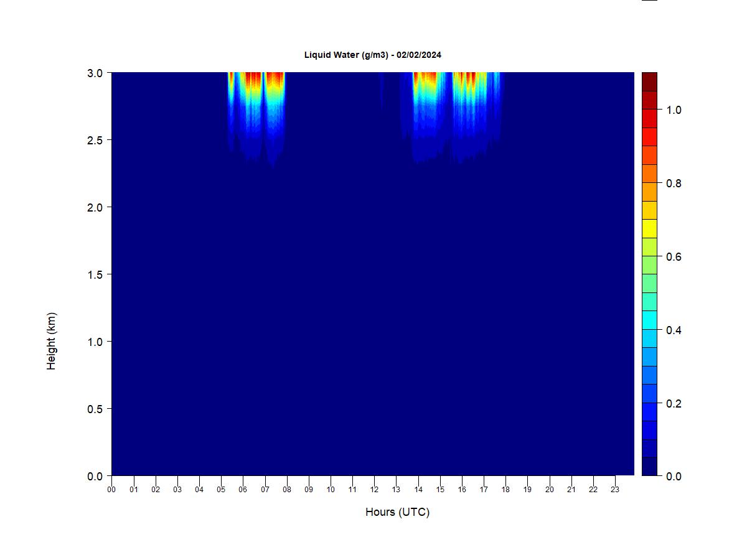747x560 pixels.
Task: Select the 1.5 tick on the height axis
Action: (95, 274)
